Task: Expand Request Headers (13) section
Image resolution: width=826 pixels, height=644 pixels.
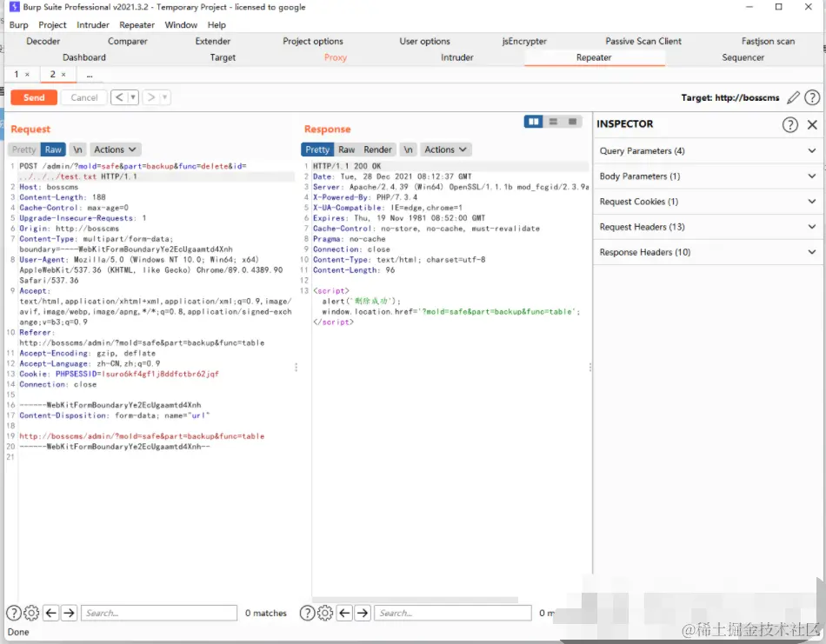Action: 708,227
